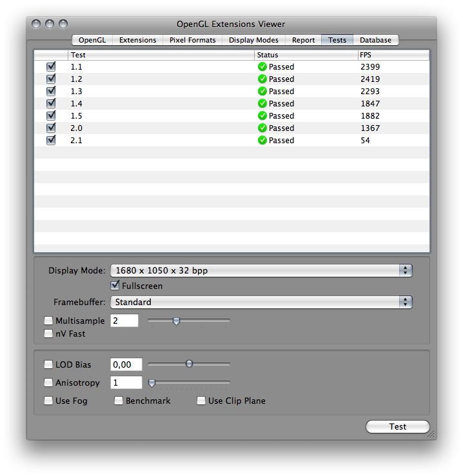Enable the Multisample checkbox
Screen dimensions: 463x476
[x=48, y=321]
